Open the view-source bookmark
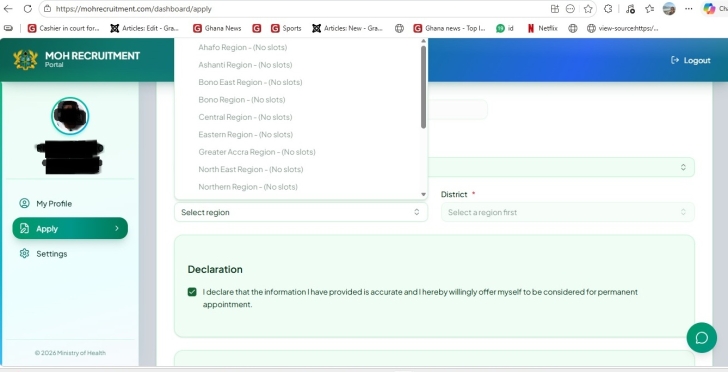The height and width of the screenshot is (372, 728). [x=623, y=28]
